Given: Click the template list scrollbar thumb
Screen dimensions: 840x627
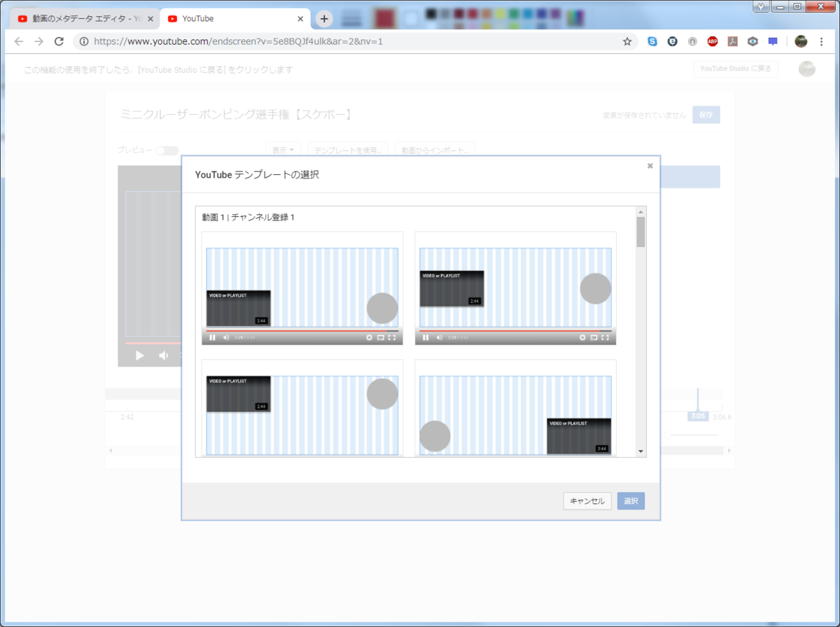Looking at the screenshot, I should click(640, 232).
